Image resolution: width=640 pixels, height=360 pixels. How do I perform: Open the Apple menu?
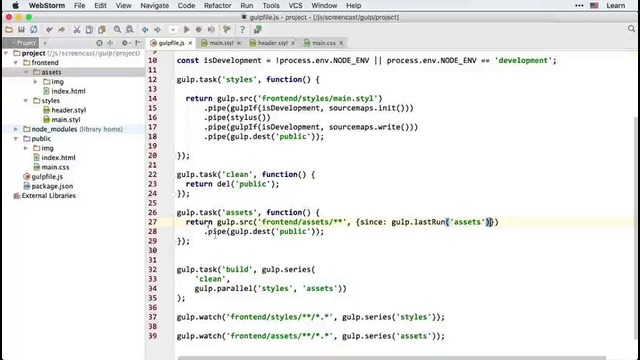point(15,6)
